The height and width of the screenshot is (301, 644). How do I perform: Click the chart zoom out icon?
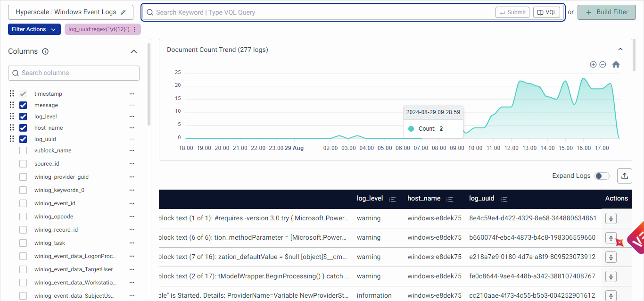[603, 65]
